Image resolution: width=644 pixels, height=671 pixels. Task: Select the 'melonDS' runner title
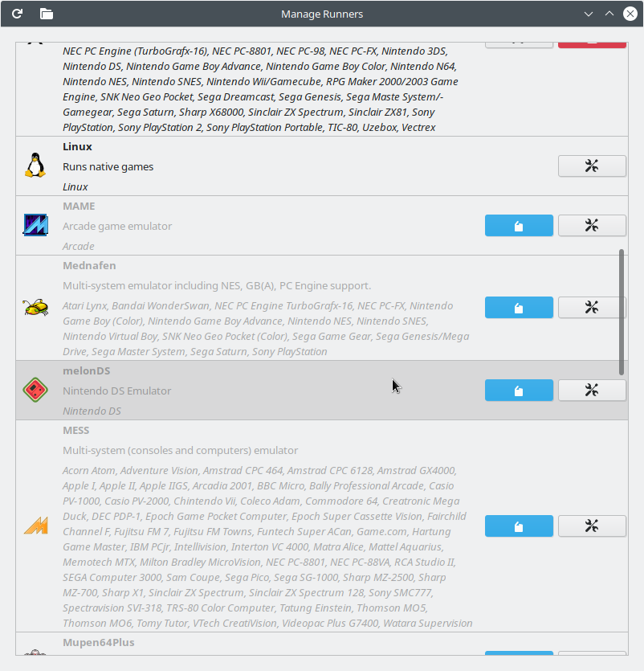87,370
